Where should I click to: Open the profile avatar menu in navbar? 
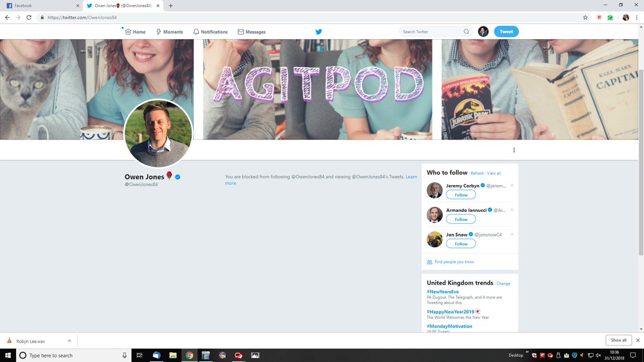pos(483,32)
